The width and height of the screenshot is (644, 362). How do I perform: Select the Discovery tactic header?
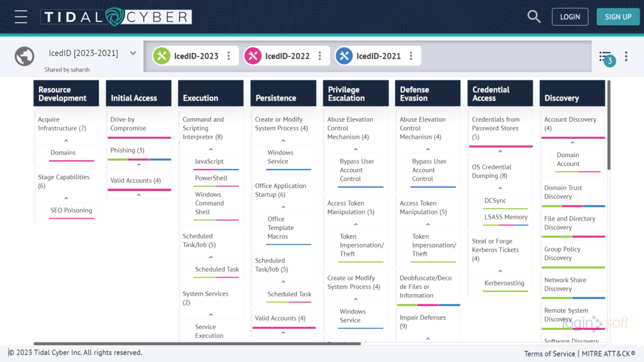(x=572, y=94)
